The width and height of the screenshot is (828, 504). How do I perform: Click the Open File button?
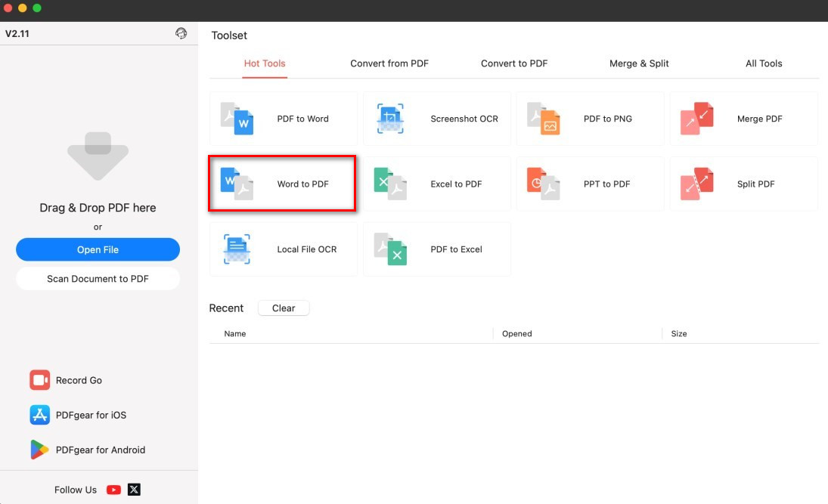point(98,249)
